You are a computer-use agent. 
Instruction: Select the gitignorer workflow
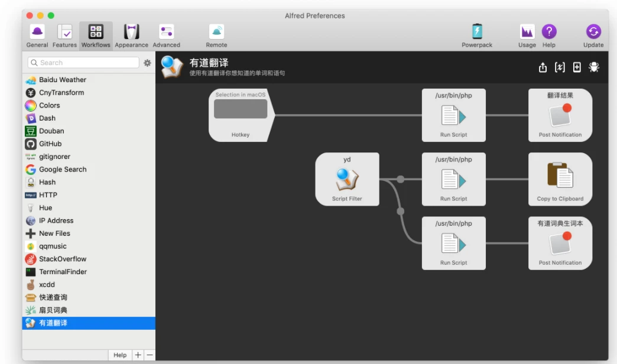[89, 157]
